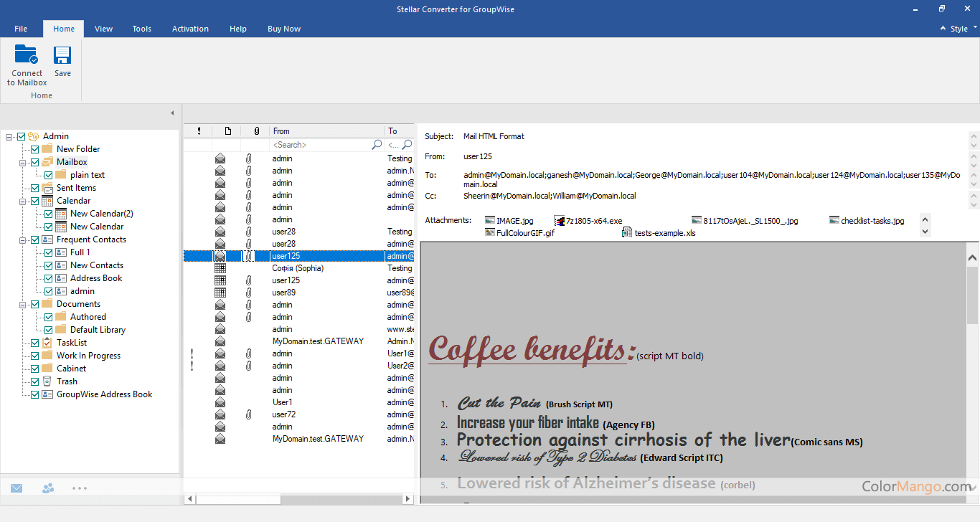Screen dimensions: 980x522
Task: Select the GroupWise Address Book folder
Action: click(x=104, y=394)
